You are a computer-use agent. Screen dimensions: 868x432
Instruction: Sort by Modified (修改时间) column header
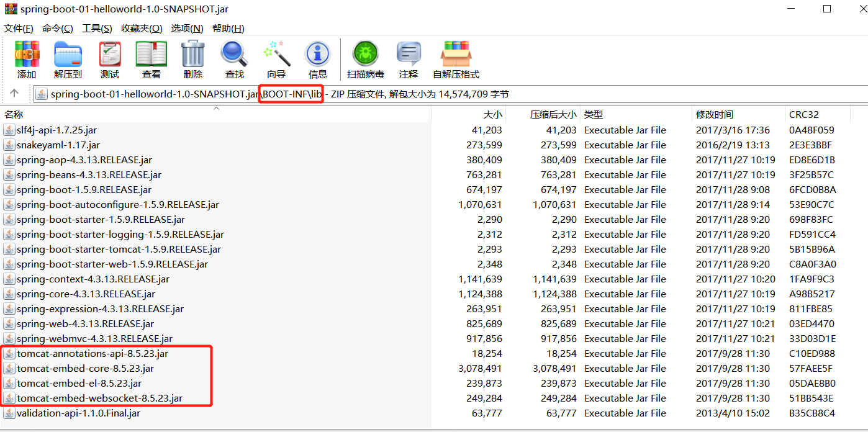coord(738,115)
